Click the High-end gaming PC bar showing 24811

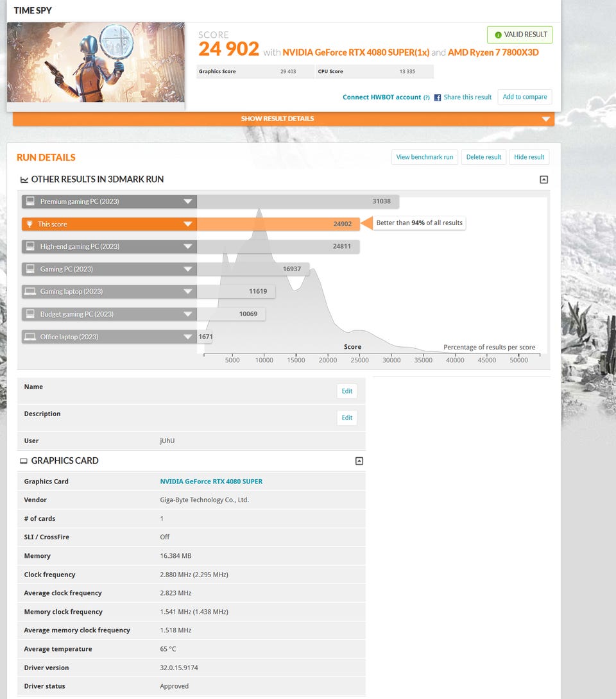click(278, 246)
